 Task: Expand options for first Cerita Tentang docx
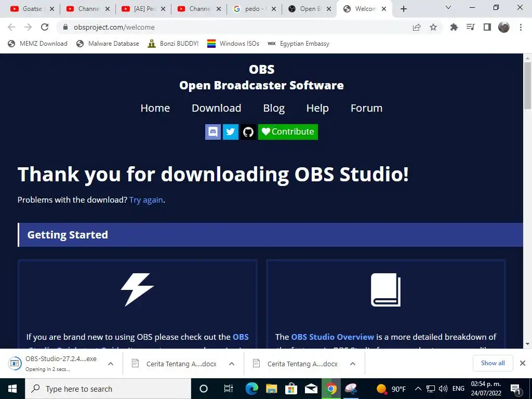[x=232, y=364]
